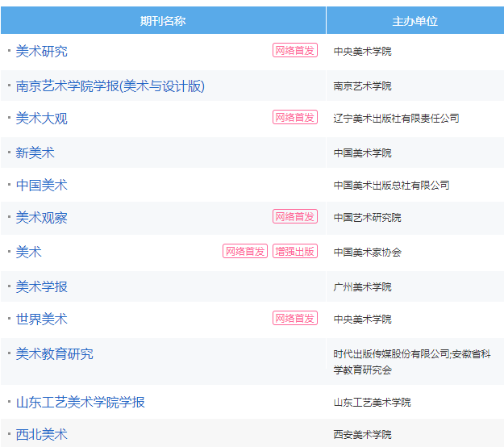Open the 美术大观 journal link
Viewport: 504px width, 447px height.
pos(41,119)
